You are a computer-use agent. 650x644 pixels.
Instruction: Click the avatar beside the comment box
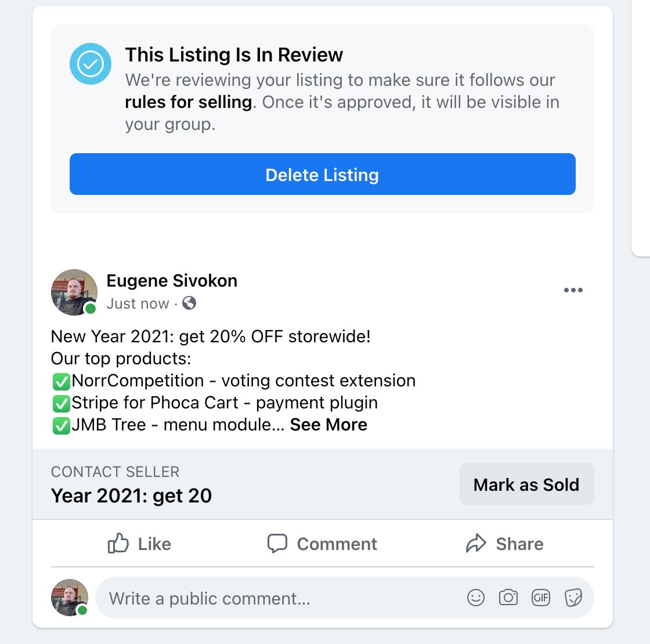(x=70, y=597)
